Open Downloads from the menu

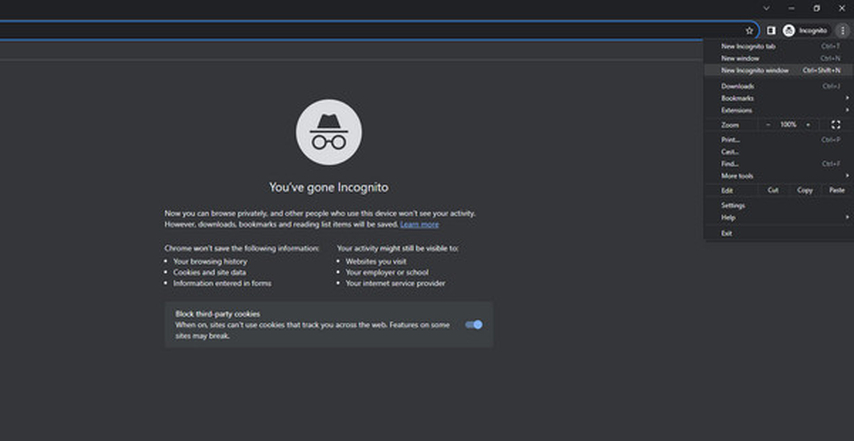[738, 86]
